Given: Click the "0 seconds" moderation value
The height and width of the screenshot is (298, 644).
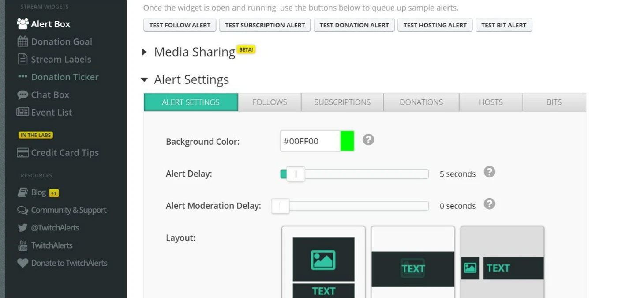Looking at the screenshot, I should pos(457,206).
